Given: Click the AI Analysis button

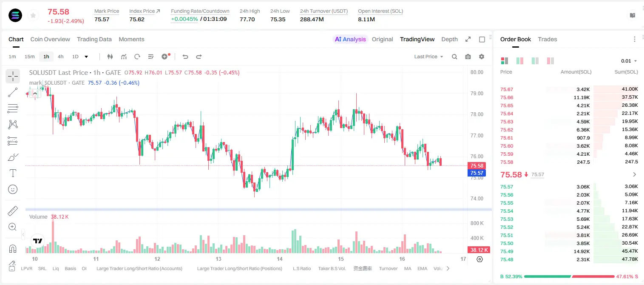Looking at the screenshot, I should pos(350,39).
